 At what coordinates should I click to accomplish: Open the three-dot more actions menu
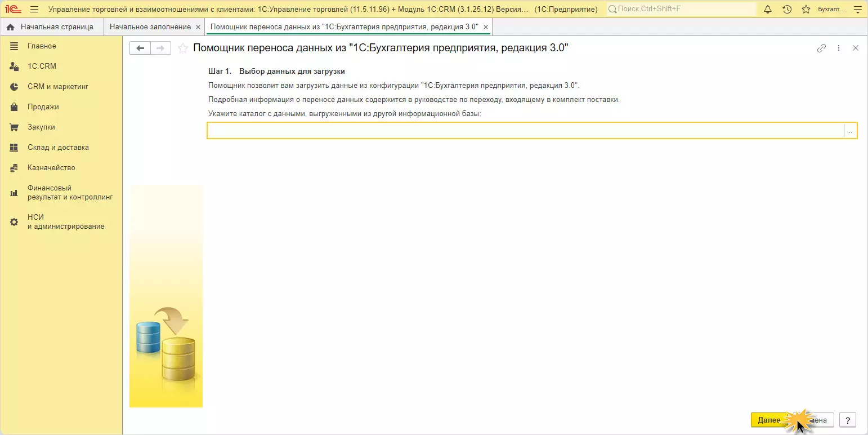click(x=839, y=48)
